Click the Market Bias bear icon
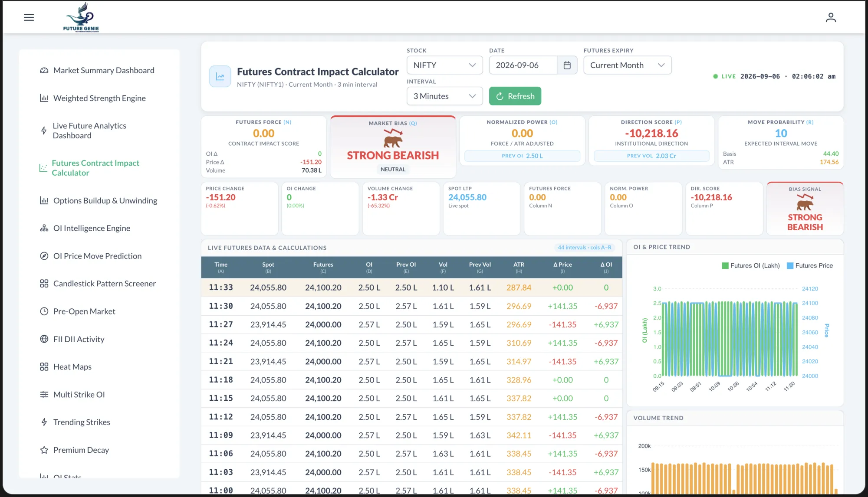 click(393, 139)
